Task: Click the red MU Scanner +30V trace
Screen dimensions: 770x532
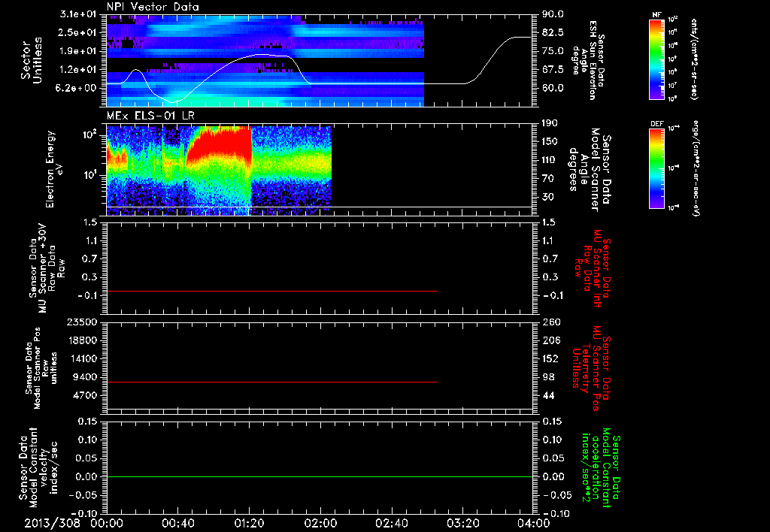Action: point(271,292)
